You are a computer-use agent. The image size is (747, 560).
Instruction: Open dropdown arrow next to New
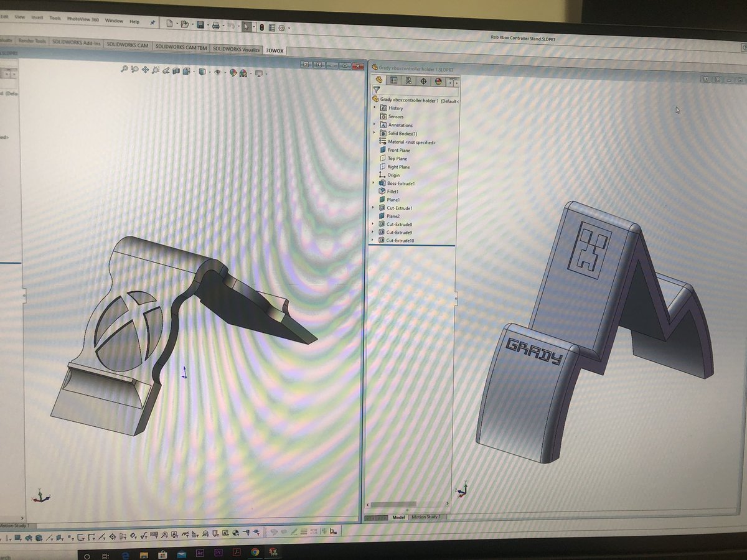177,24
